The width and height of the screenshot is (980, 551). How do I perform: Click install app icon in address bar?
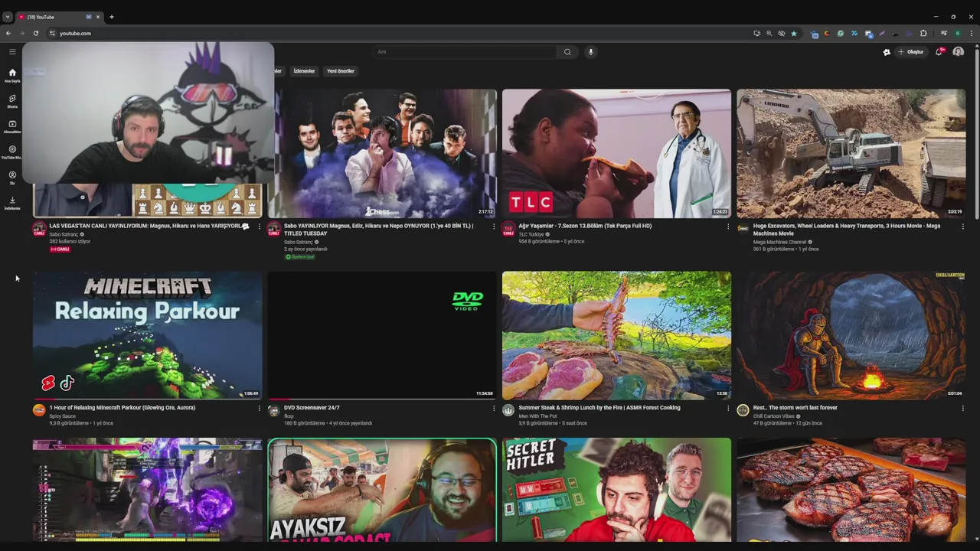coord(756,33)
